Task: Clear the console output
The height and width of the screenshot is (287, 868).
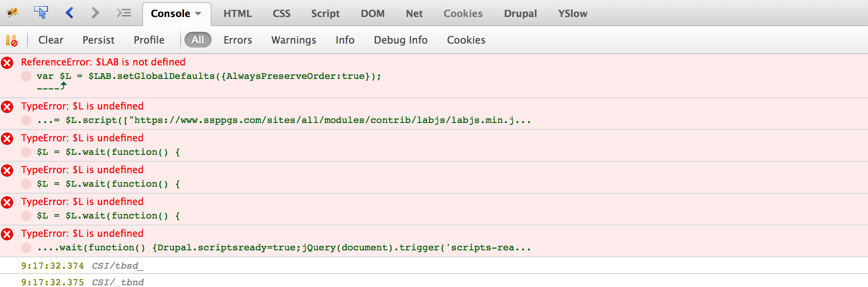Action: [51, 40]
